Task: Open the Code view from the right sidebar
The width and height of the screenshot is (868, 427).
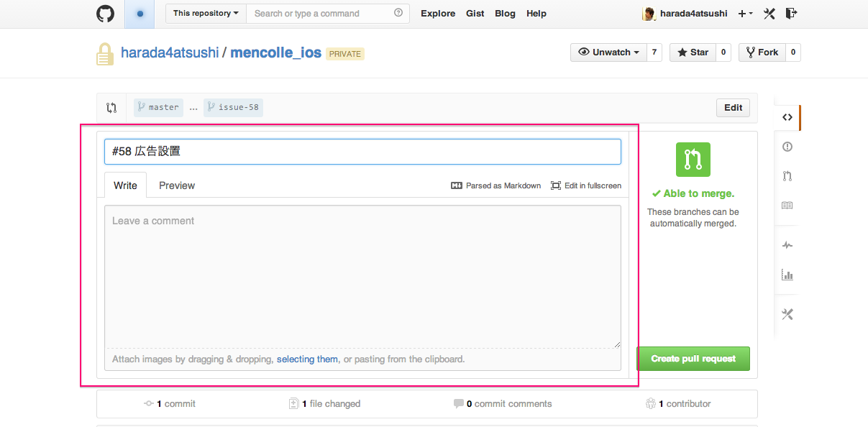Action: [x=787, y=117]
